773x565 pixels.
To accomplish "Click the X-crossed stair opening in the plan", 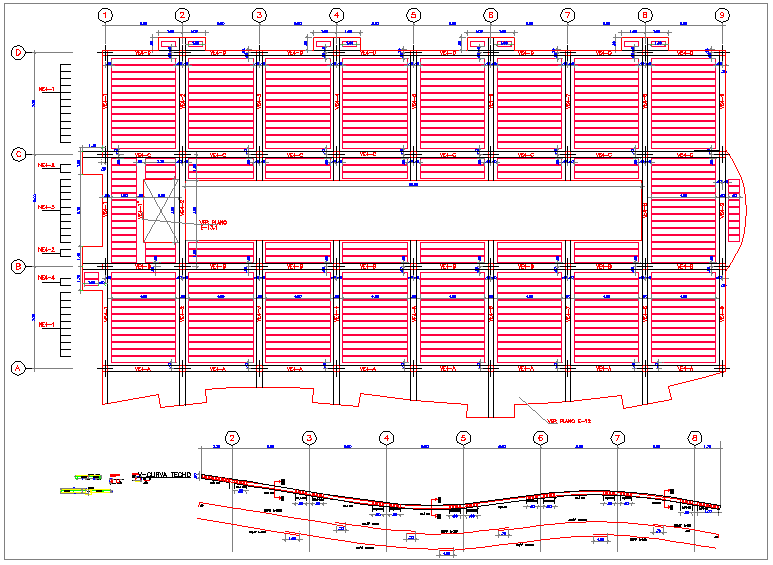I will [160, 213].
